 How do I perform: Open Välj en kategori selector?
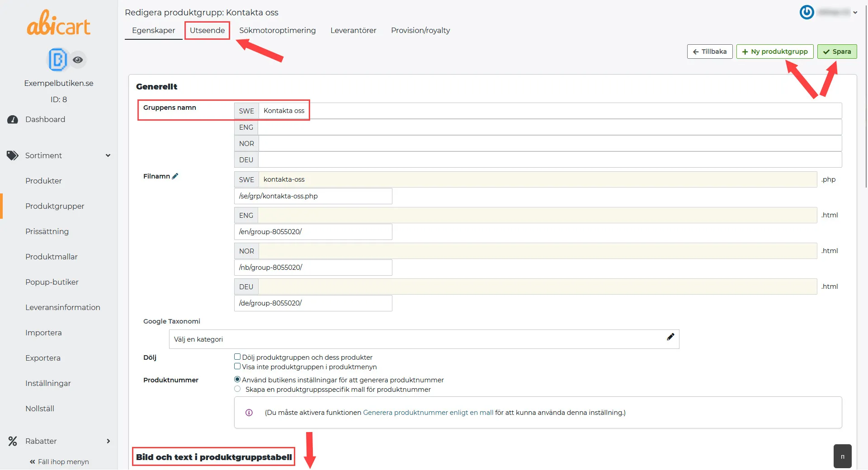(x=424, y=339)
